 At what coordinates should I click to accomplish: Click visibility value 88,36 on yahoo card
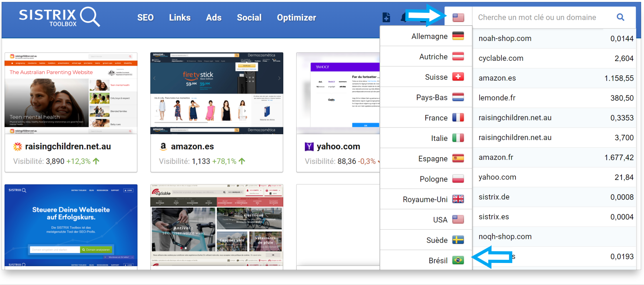point(347,161)
